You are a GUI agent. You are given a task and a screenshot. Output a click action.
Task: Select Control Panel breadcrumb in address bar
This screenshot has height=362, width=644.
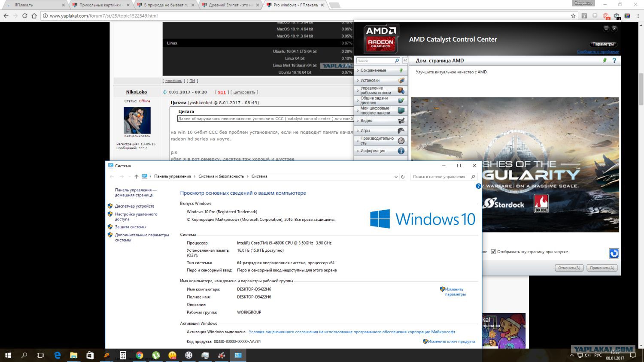[x=172, y=176]
